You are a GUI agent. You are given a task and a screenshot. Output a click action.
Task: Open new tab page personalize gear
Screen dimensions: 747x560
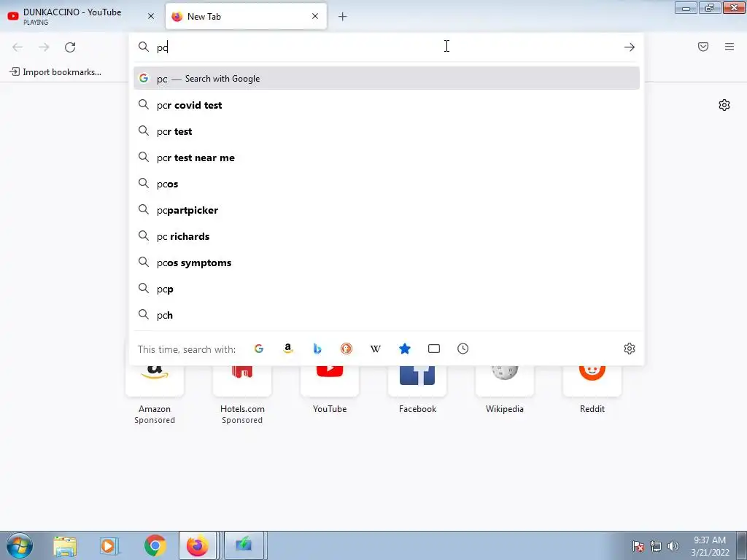click(724, 105)
